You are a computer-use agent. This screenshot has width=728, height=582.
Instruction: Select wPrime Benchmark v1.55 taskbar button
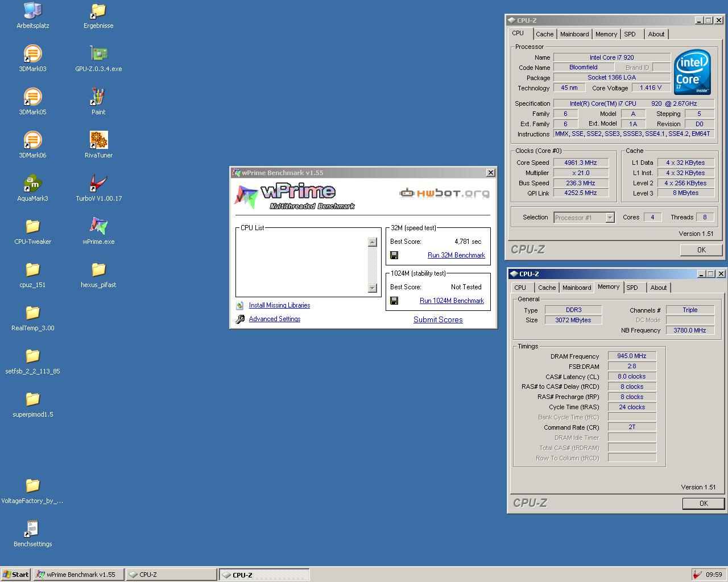[x=78, y=575]
